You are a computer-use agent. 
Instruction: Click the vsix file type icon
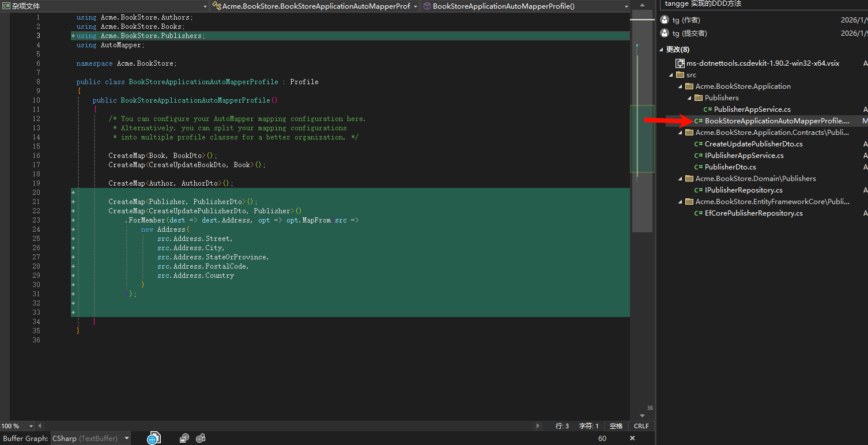[x=681, y=63]
